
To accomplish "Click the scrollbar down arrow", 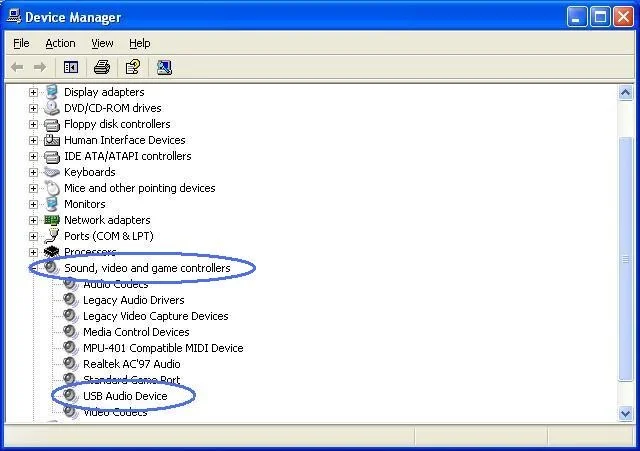I will click(x=626, y=413).
